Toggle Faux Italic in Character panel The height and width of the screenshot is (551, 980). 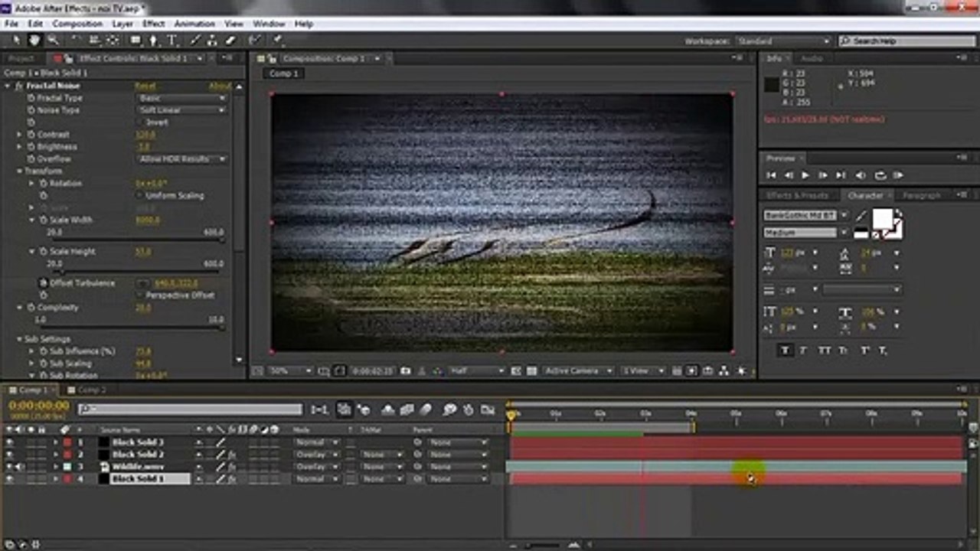[x=804, y=350]
